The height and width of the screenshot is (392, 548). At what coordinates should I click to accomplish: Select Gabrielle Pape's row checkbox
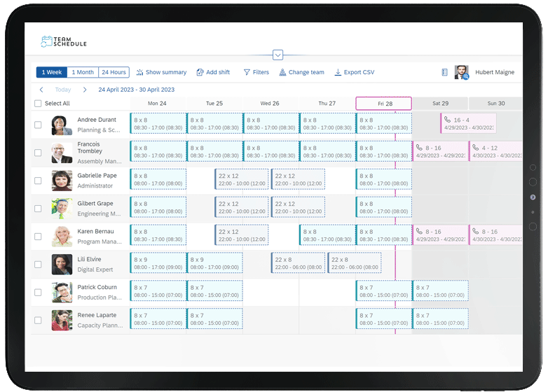pos(38,181)
